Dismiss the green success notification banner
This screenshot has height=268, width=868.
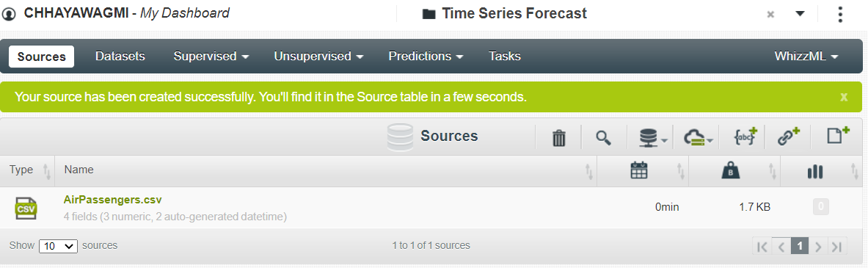click(x=844, y=97)
